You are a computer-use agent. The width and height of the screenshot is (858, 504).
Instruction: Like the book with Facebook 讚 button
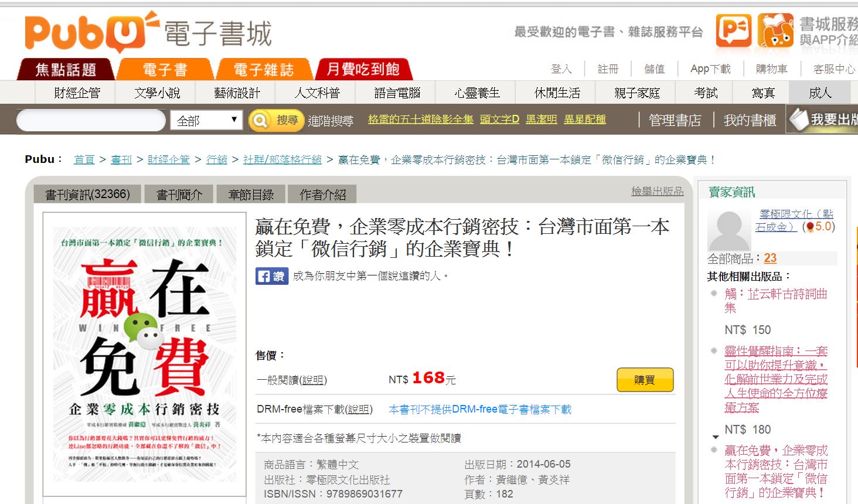pos(272,276)
